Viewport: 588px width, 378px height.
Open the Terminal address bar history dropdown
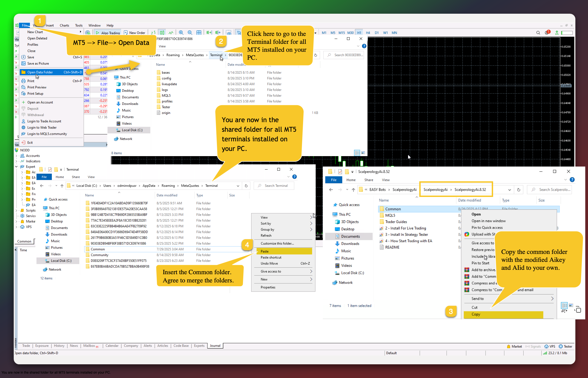[238, 186]
